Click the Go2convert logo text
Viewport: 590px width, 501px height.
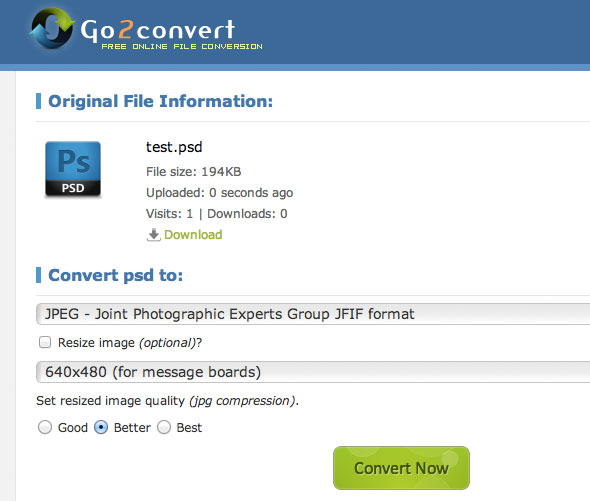[158, 30]
